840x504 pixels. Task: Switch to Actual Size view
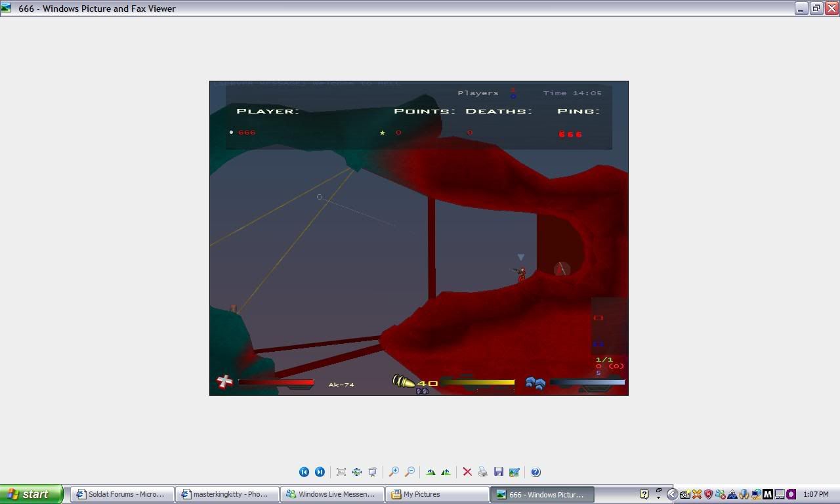click(357, 472)
